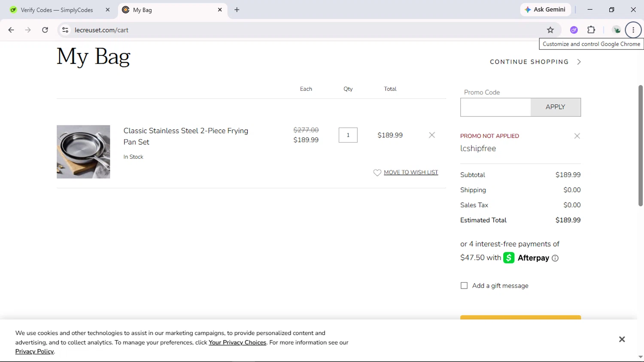Click the Ask Gemini button
The height and width of the screenshot is (362, 644).
545,9
